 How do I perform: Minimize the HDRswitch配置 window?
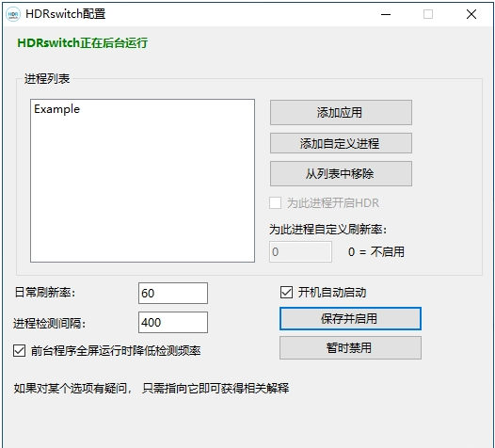pyautogui.click(x=386, y=14)
